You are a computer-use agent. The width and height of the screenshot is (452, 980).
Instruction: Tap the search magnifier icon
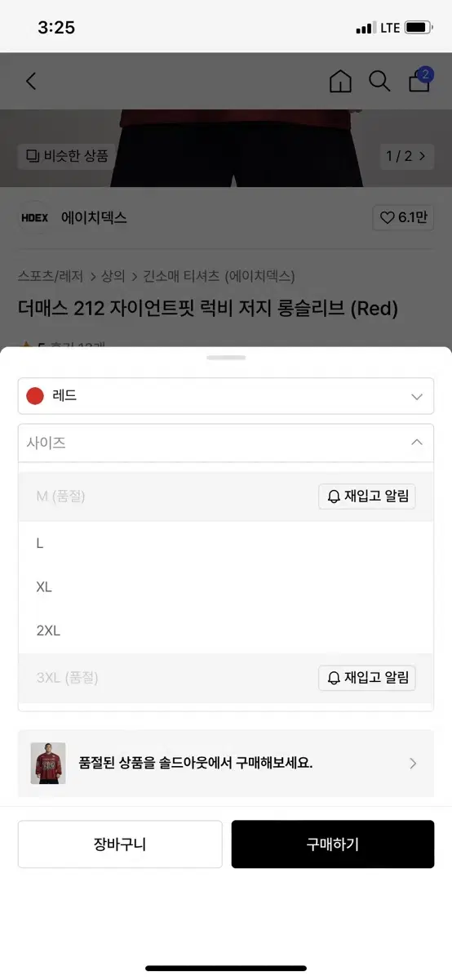click(379, 81)
